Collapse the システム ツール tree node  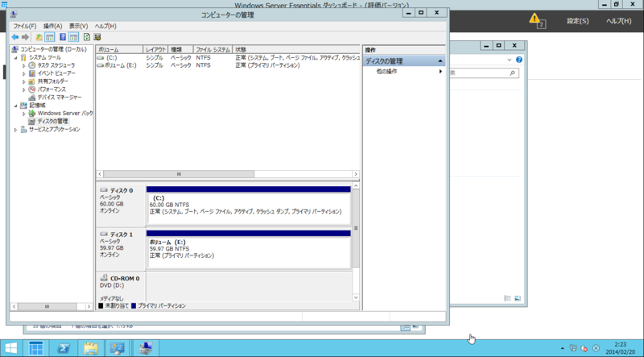pyautogui.click(x=16, y=57)
